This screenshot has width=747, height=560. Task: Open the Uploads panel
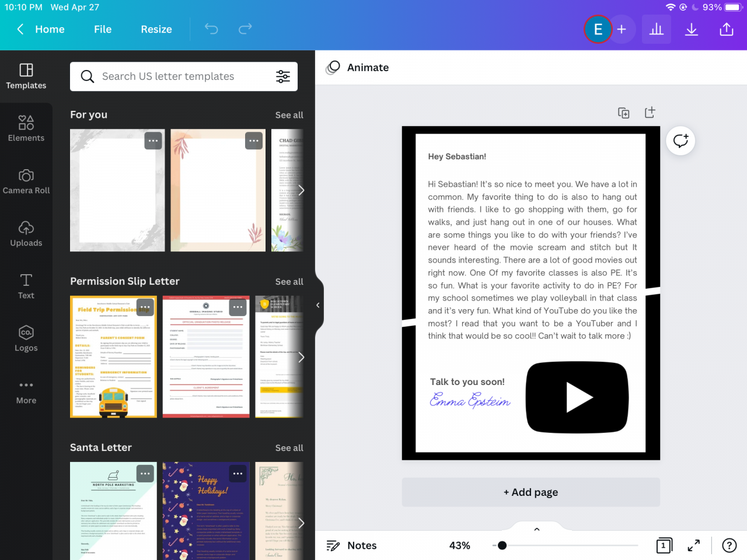pos(26,234)
